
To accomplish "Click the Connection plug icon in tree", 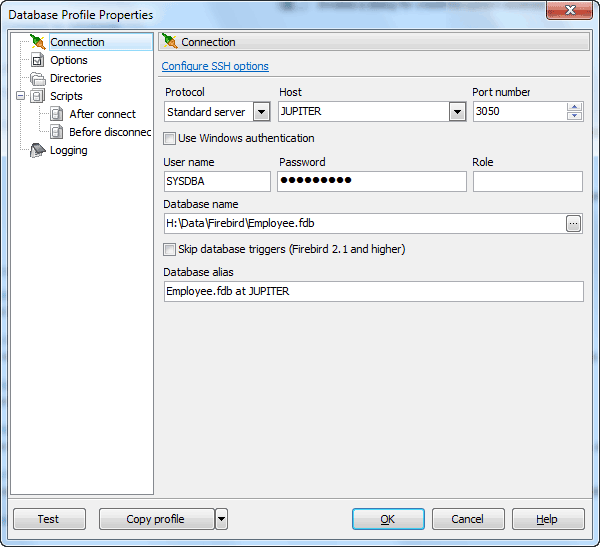I will [x=38, y=42].
